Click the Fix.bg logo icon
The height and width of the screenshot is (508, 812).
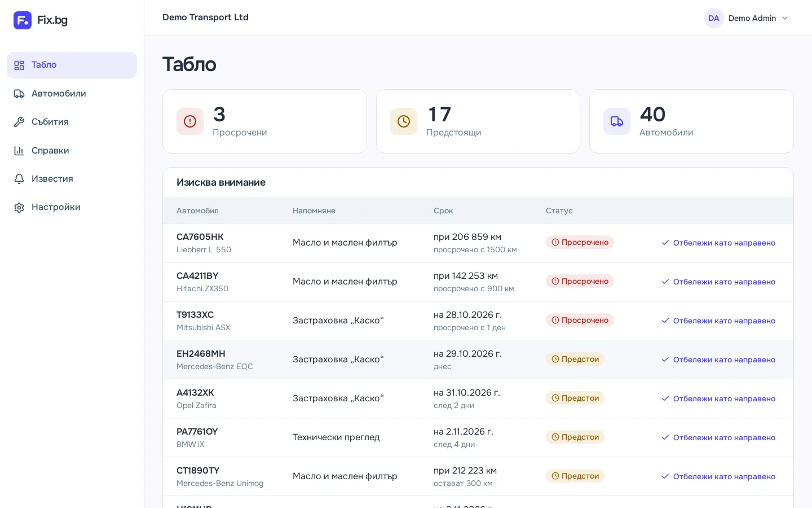23,20
